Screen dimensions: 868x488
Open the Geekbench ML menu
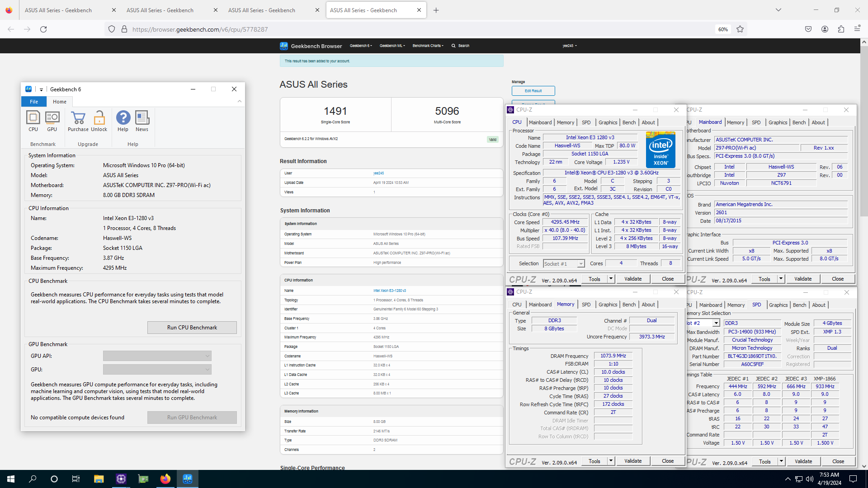click(392, 46)
